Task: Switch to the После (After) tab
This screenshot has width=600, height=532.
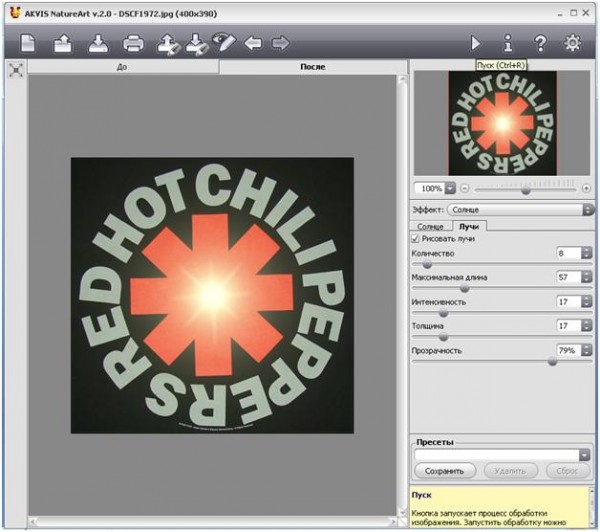Action: pos(313,67)
